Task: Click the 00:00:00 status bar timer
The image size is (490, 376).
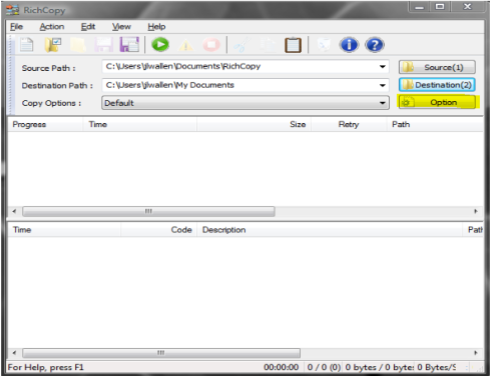Action: (x=281, y=367)
